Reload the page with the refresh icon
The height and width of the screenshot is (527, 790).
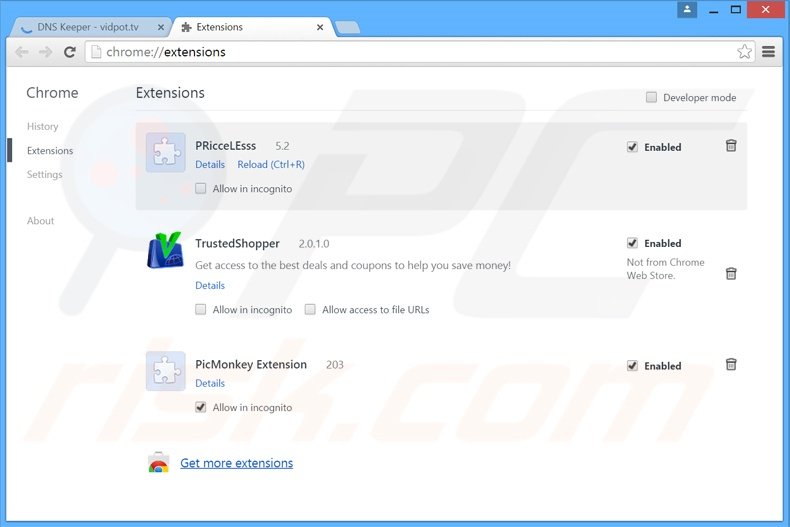(70, 52)
